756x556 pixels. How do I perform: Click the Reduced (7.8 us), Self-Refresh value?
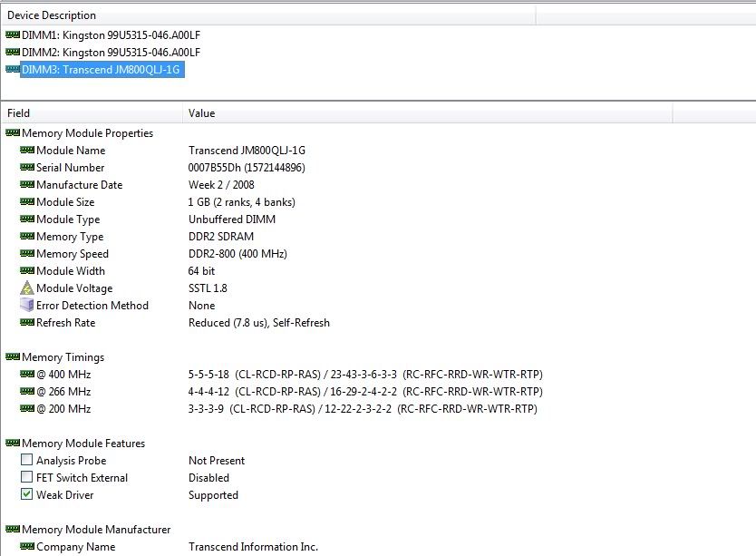pyautogui.click(x=259, y=323)
